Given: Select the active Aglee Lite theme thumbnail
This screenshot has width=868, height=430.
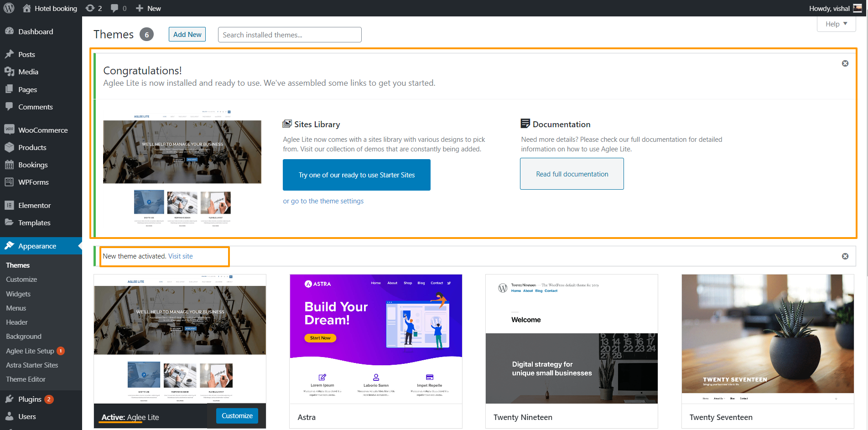Looking at the screenshot, I should (x=180, y=339).
